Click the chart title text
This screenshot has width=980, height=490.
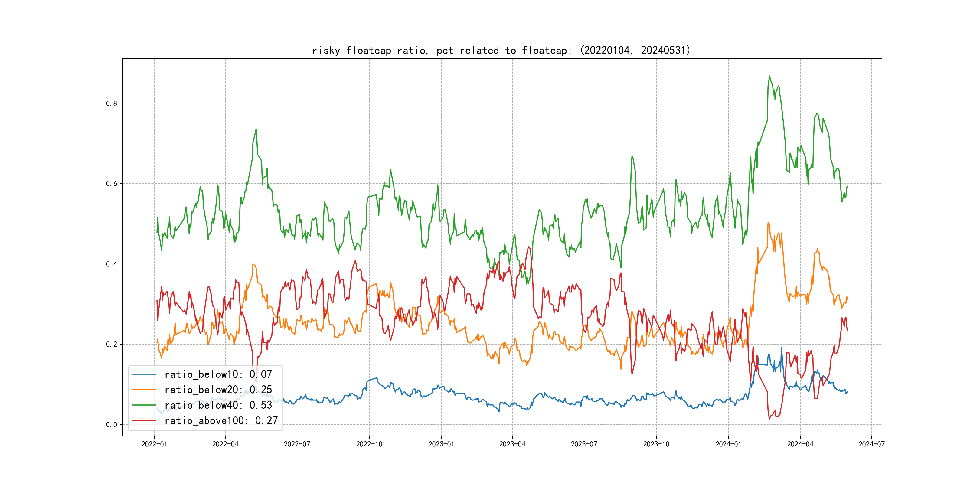(x=501, y=51)
